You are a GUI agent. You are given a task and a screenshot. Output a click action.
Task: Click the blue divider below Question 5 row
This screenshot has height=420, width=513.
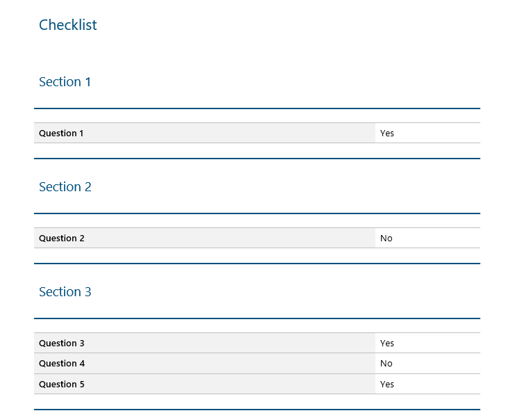[x=256, y=410]
